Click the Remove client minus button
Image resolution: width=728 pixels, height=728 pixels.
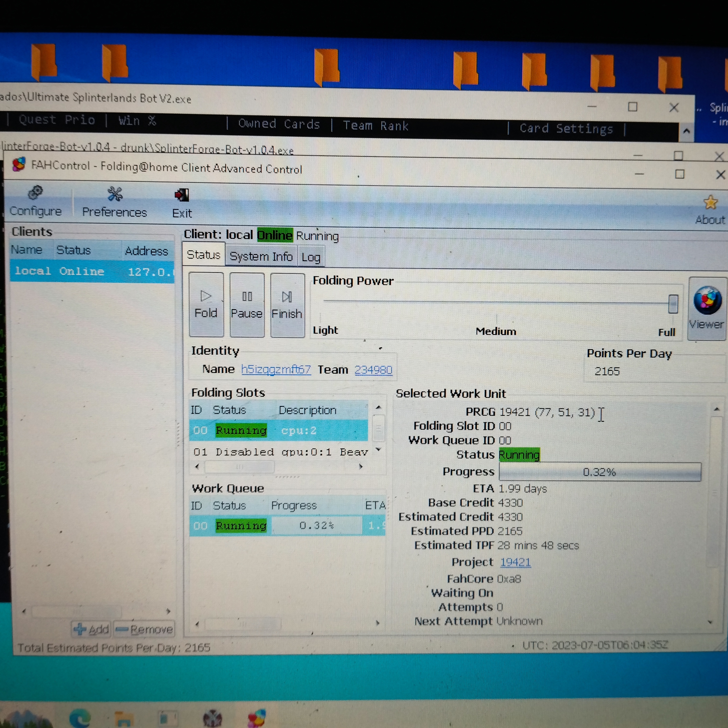[144, 629]
